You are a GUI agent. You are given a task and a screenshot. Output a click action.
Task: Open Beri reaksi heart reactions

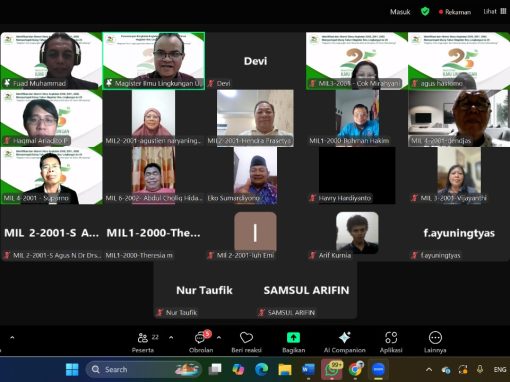246,342
